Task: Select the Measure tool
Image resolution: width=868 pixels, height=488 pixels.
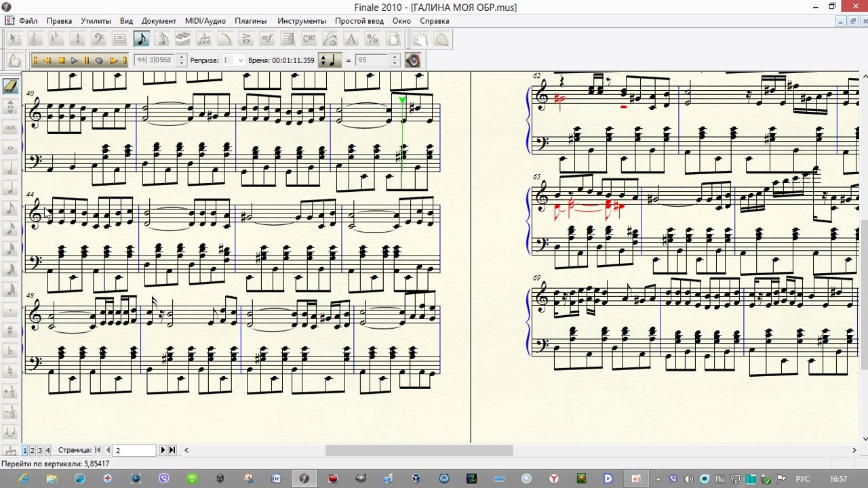Action: (119, 39)
